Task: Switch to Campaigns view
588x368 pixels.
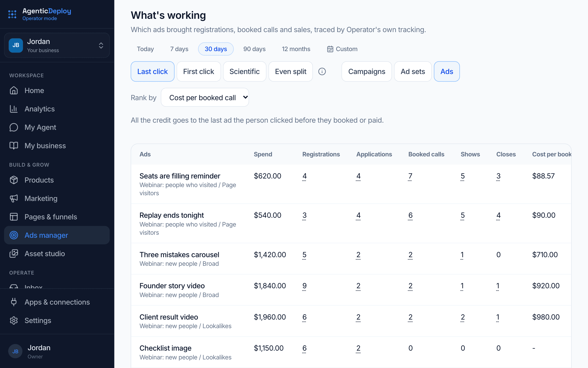Action: point(367,71)
